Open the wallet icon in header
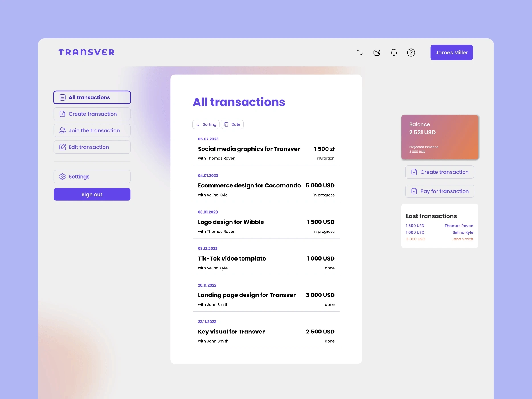This screenshot has width=532, height=399. pyautogui.click(x=377, y=52)
